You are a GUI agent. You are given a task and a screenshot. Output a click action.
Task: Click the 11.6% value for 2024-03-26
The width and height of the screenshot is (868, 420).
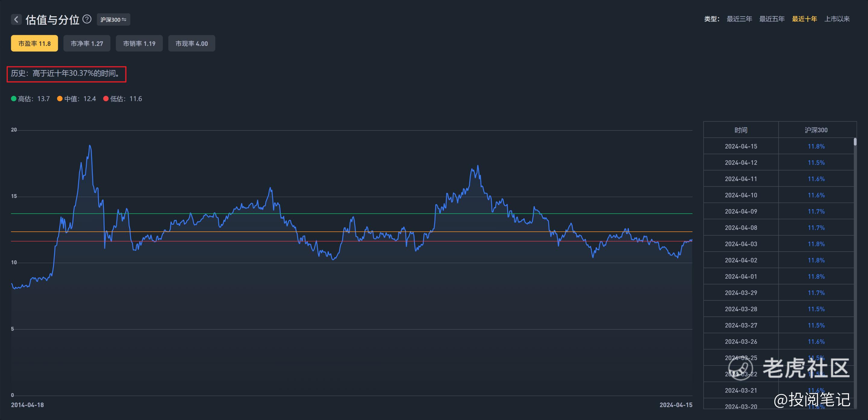point(816,341)
